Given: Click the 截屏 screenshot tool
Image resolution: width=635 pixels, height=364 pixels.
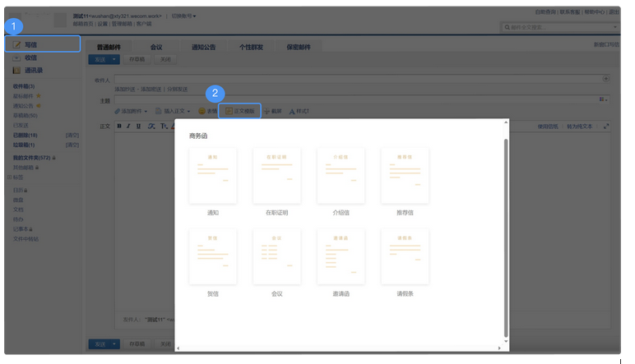Looking at the screenshot, I should click(x=273, y=111).
